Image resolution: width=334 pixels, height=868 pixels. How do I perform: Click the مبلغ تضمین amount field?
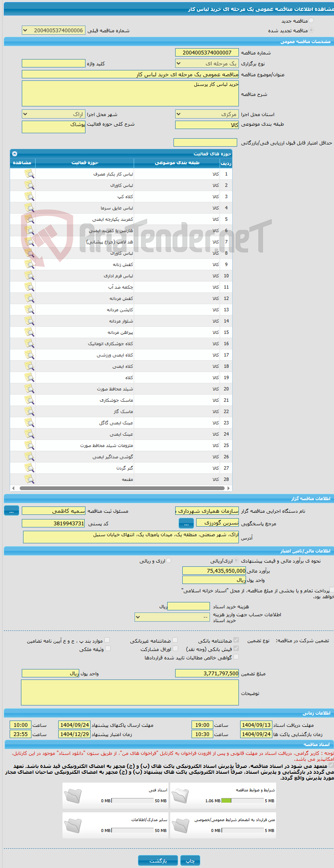207,674
